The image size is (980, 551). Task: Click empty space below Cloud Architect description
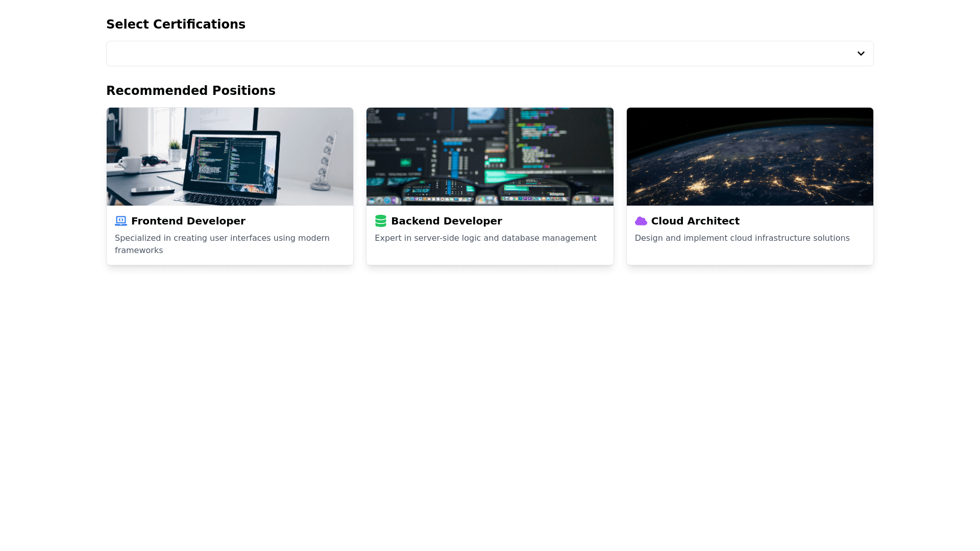750,255
